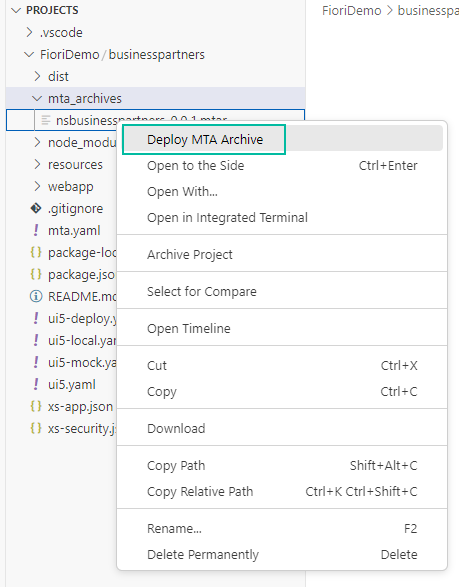Click the FioriDemo breadcrumb link
Image resolution: width=459 pixels, height=587 pixels.
351,10
